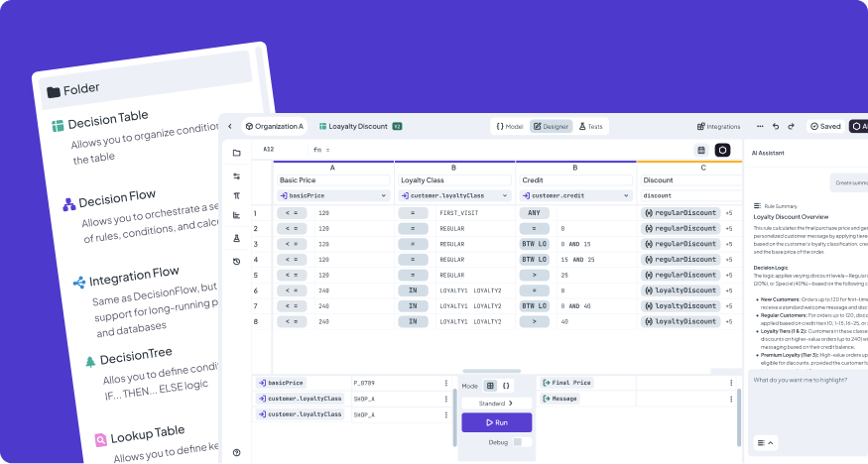Select JSON braces mode icon next to Mode

pyautogui.click(x=506, y=386)
